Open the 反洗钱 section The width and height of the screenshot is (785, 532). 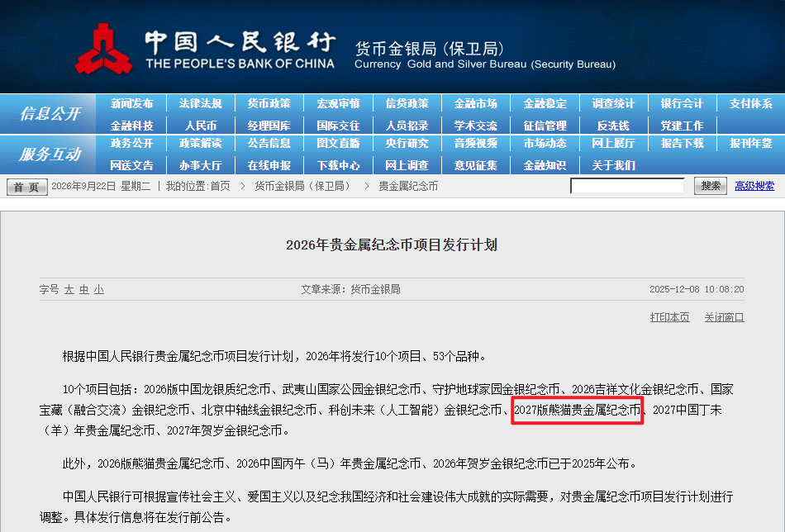click(613, 125)
